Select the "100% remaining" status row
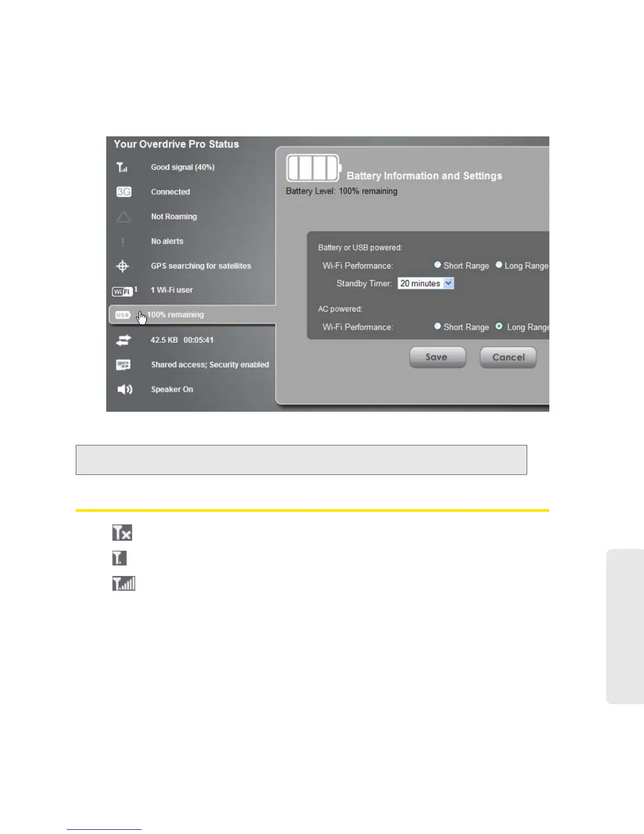This screenshot has width=644, height=834. pos(193,315)
